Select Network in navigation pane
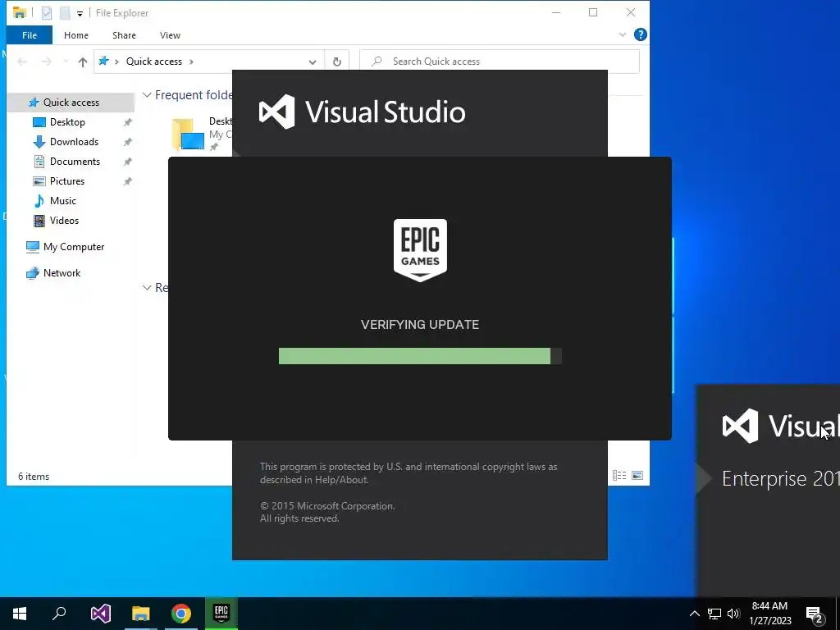 click(x=62, y=273)
